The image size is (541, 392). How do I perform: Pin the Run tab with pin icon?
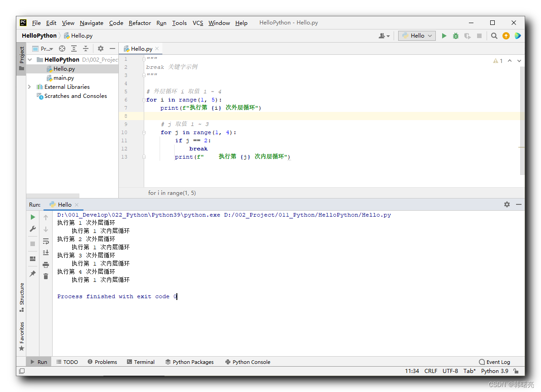(33, 274)
